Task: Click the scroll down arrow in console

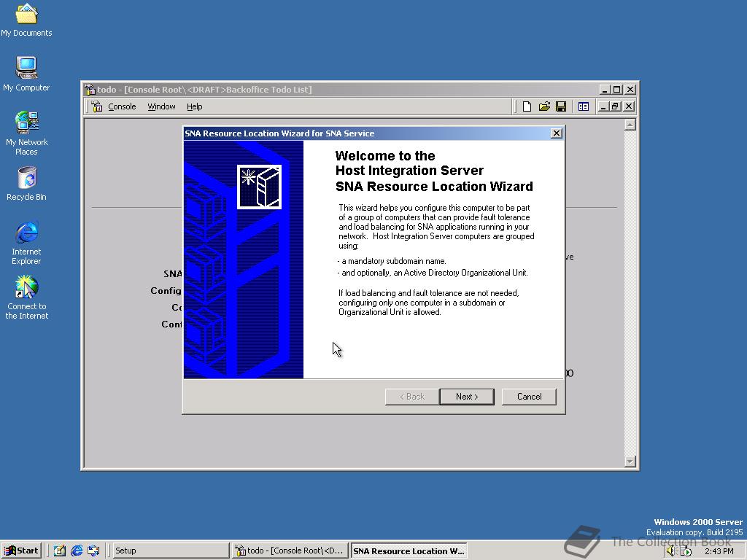Action: coord(630,461)
